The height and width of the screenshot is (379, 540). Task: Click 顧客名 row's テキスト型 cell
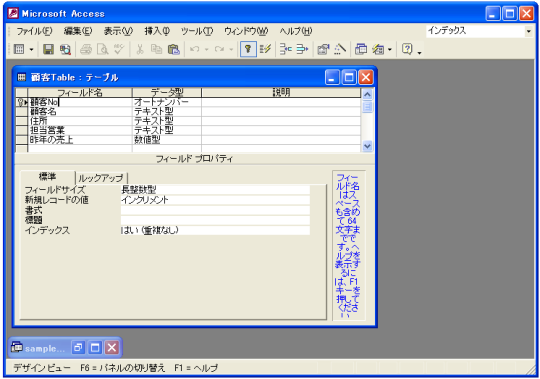pyautogui.click(x=167, y=112)
